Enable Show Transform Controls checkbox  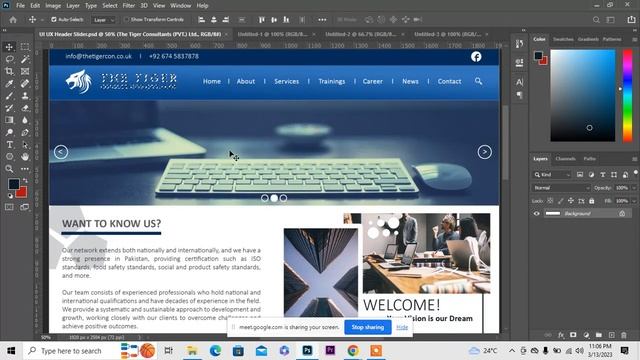point(127,20)
